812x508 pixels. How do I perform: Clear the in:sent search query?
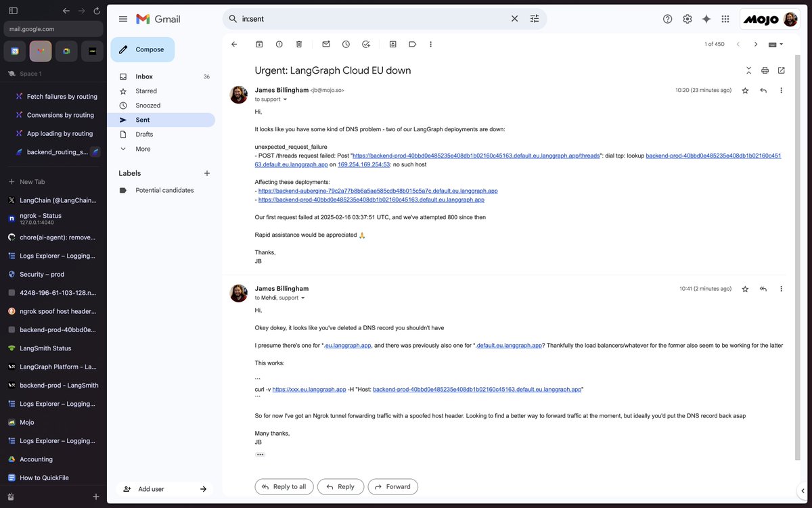pyautogui.click(x=514, y=19)
